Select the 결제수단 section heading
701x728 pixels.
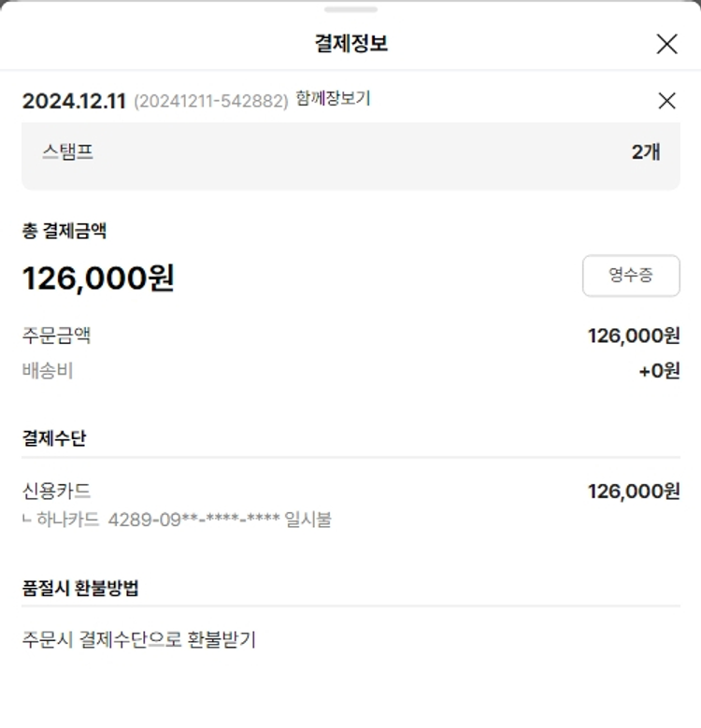pyautogui.click(x=54, y=437)
